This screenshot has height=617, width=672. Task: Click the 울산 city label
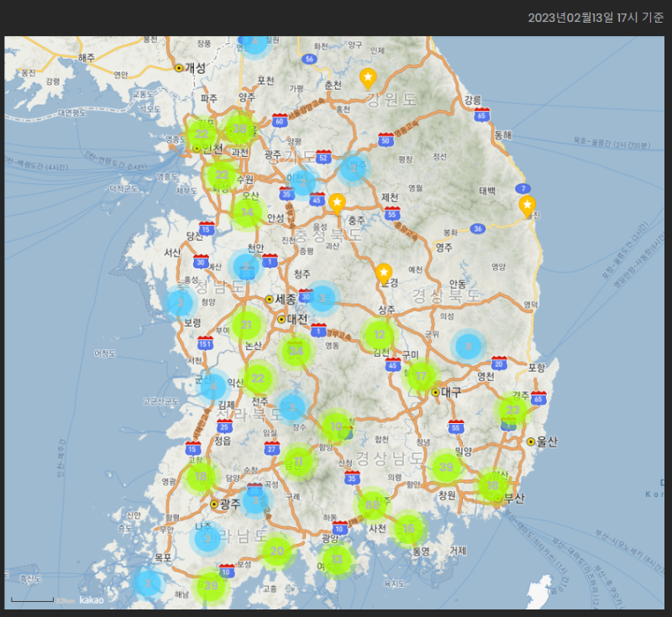(547, 442)
